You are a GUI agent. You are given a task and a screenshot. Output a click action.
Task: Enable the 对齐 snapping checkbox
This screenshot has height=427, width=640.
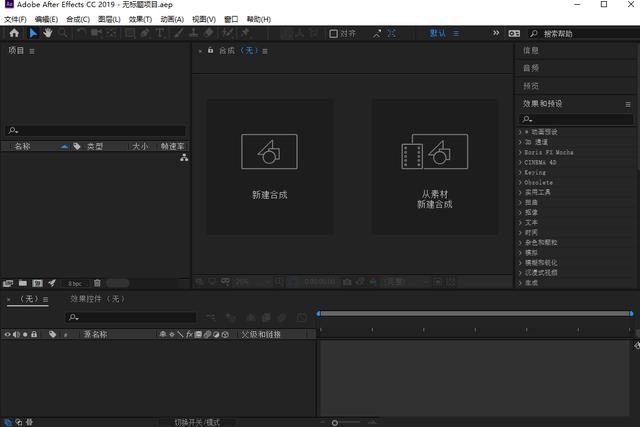(x=333, y=33)
